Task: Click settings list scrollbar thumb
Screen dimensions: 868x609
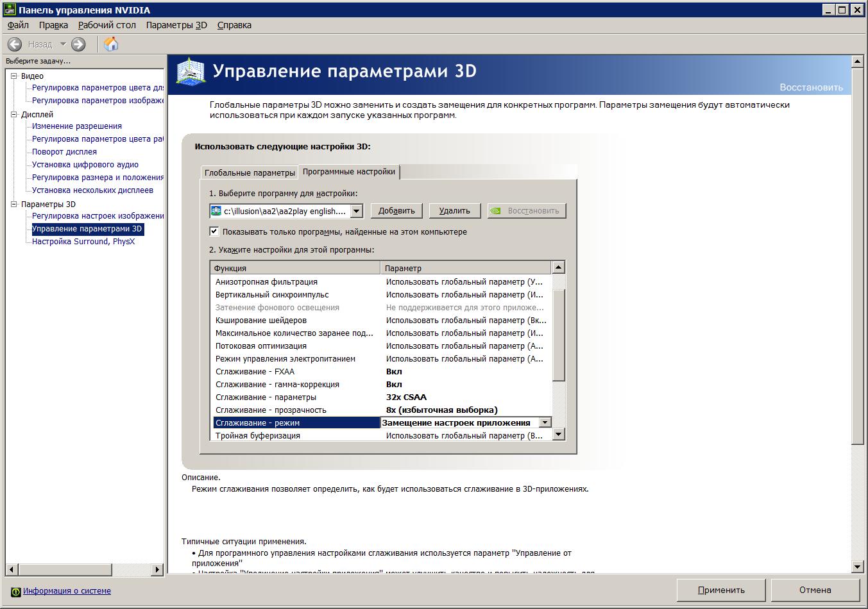Action: [559, 335]
